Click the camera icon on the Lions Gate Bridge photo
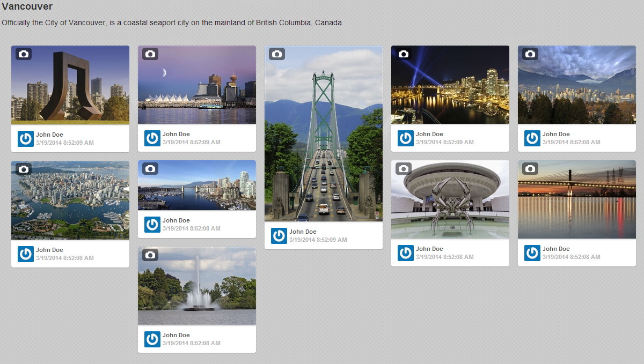 pos(277,54)
